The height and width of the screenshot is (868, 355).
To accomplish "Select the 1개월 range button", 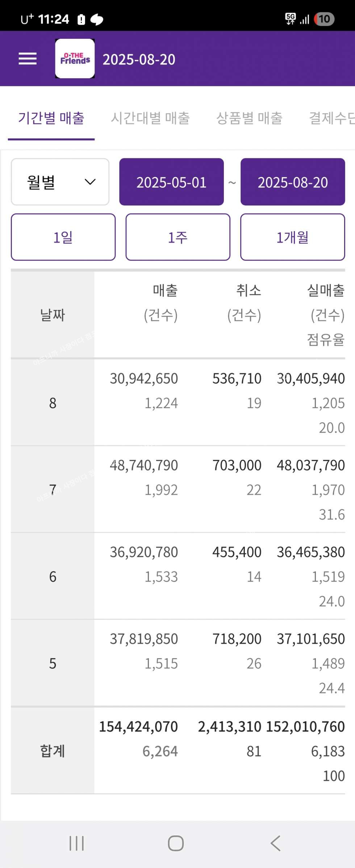I will [x=292, y=237].
